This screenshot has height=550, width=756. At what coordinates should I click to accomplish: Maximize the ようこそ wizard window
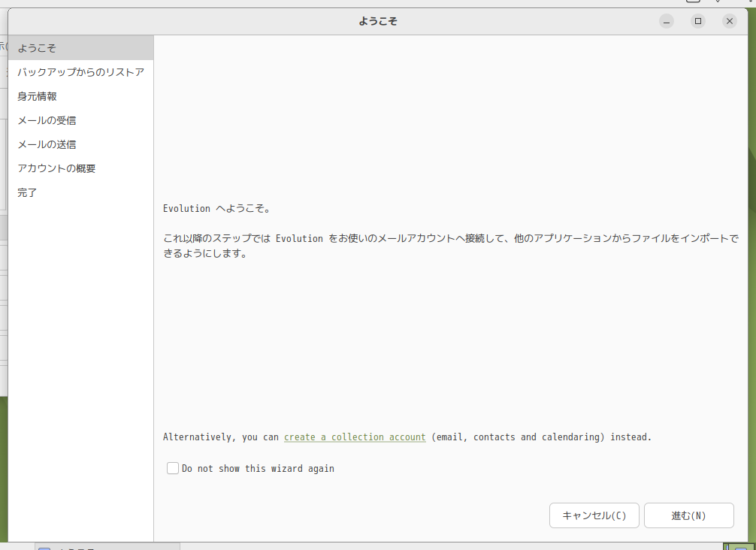[697, 21]
